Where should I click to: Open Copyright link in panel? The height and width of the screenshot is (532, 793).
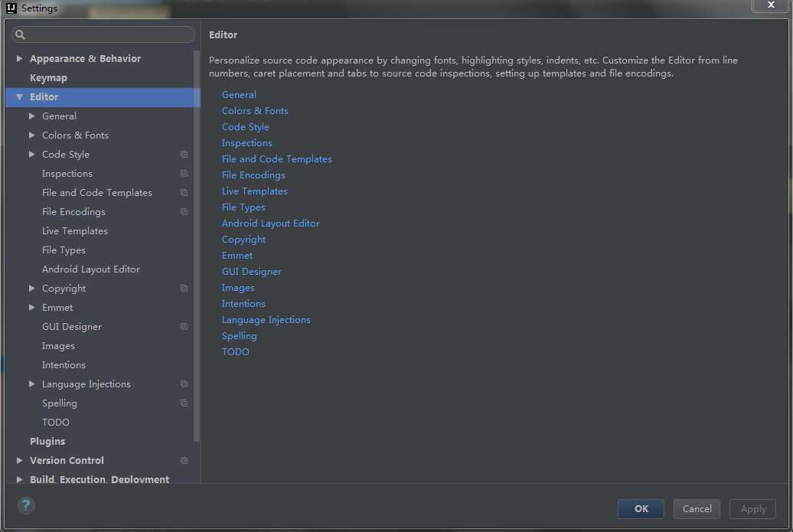click(243, 240)
